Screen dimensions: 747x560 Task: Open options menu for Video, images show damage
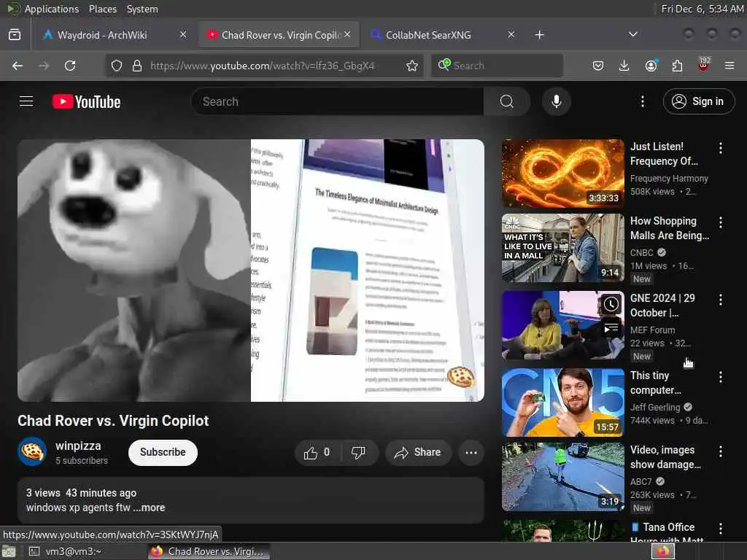(x=720, y=451)
